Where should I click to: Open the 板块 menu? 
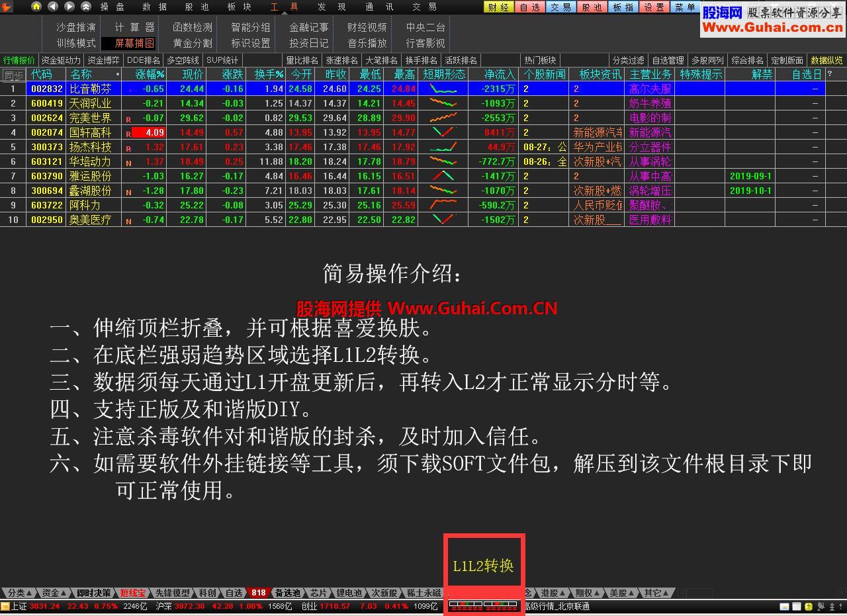coord(239,7)
